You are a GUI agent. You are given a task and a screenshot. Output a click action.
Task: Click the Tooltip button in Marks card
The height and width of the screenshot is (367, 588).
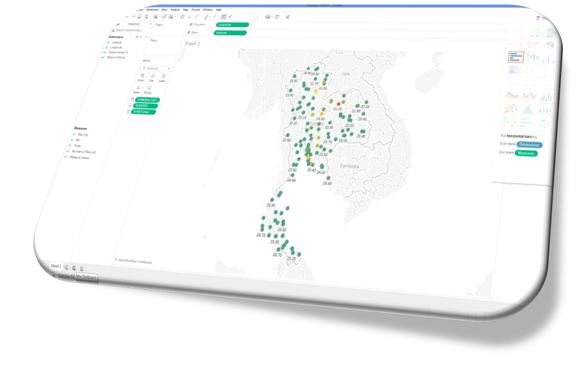pyautogui.click(x=149, y=89)
